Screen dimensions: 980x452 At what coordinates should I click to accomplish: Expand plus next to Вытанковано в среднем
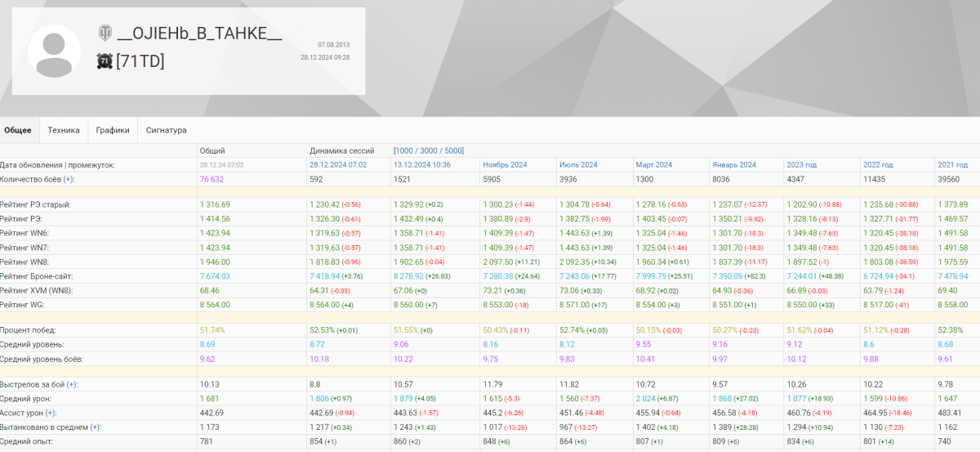(x=96, y=427)
